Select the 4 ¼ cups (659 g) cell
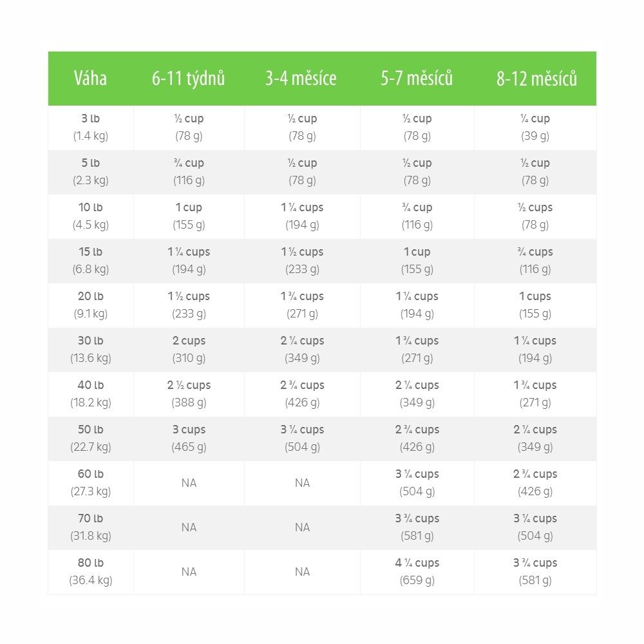This screenshot has width=644, height=644. (x=417, y=572)
